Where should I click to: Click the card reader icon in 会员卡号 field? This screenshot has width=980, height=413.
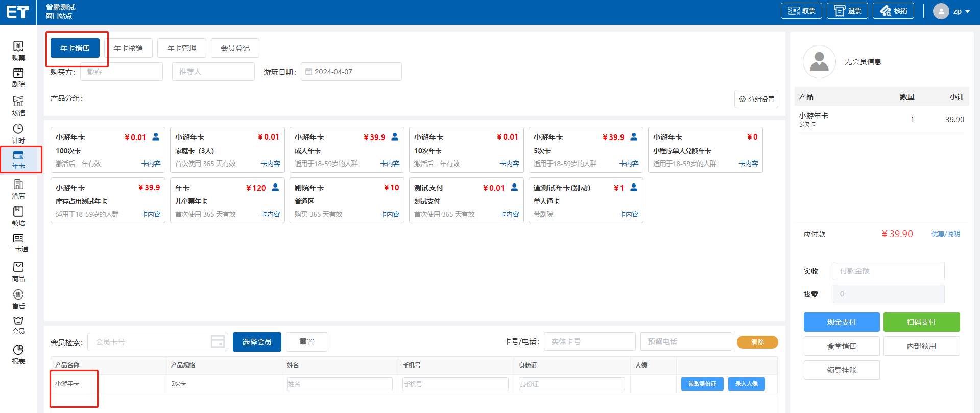[x=218, y=342]
